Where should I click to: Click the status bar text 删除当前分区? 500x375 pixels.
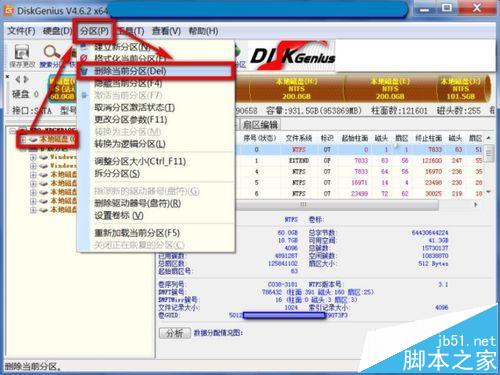point(33,367)
